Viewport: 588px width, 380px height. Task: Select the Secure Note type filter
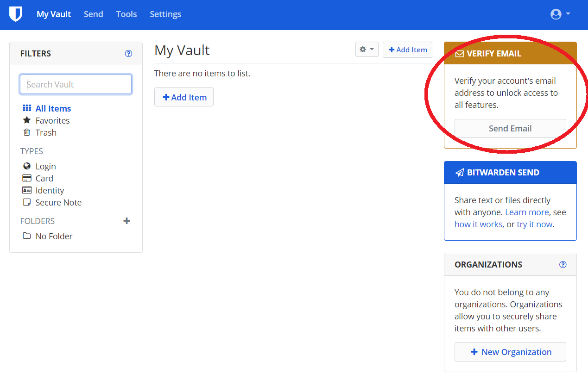(x=58, y=202)
